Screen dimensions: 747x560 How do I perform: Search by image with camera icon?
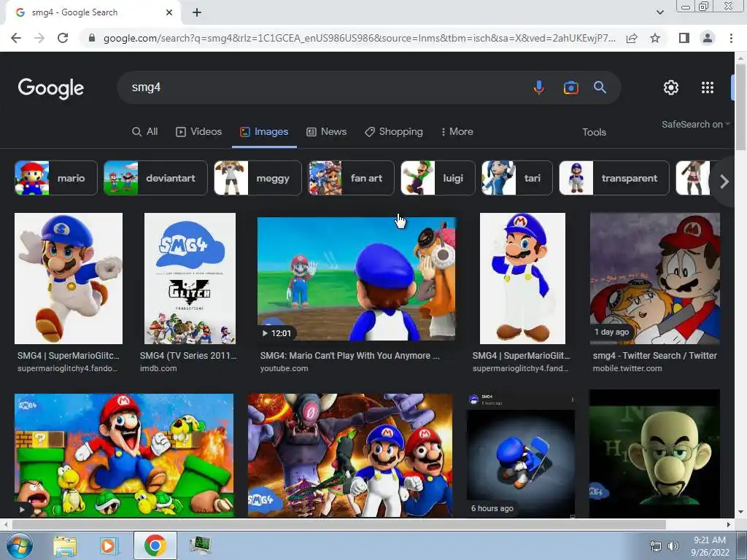pyautogui.click(x=570, y=87)
